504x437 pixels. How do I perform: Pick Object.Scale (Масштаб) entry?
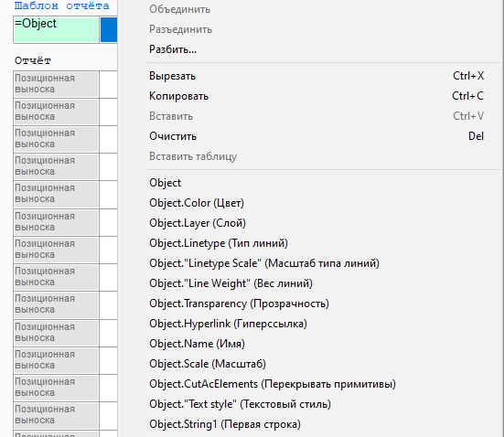point(323,364)
